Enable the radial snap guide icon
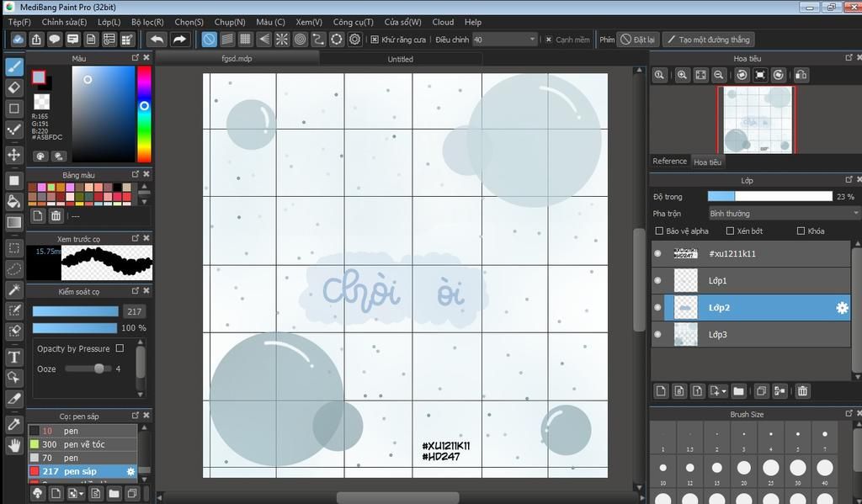The width and height of the screenshot is (862, 504). [282, 40]
